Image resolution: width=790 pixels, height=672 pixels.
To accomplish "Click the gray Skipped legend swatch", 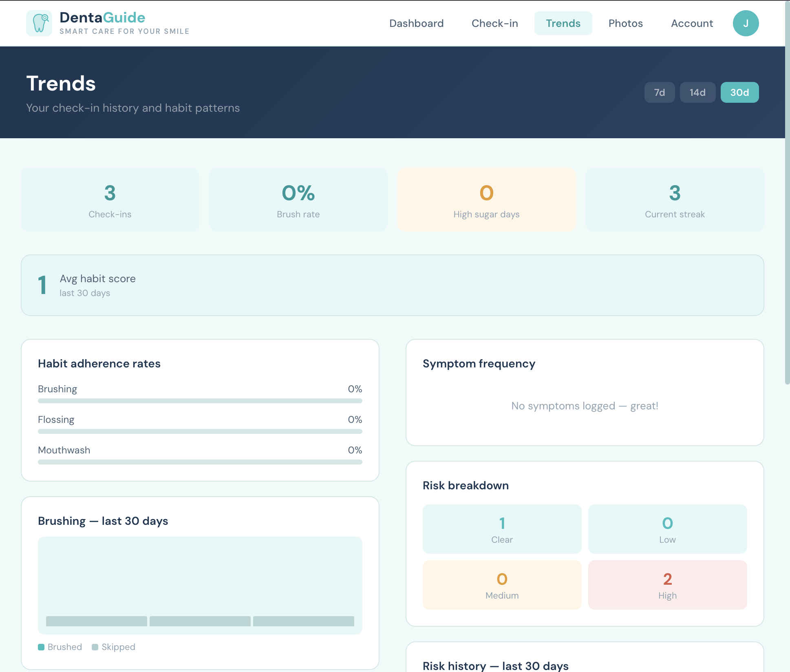I will (x=95, y=647).
